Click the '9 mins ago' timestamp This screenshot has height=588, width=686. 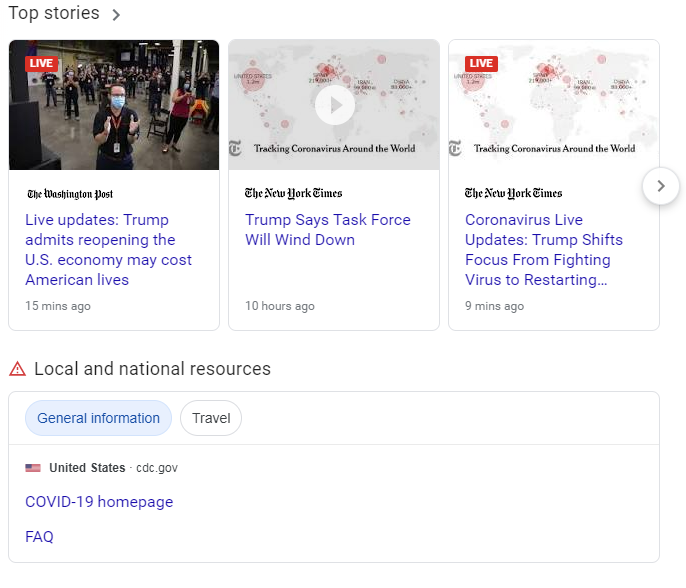coord(494,306)
